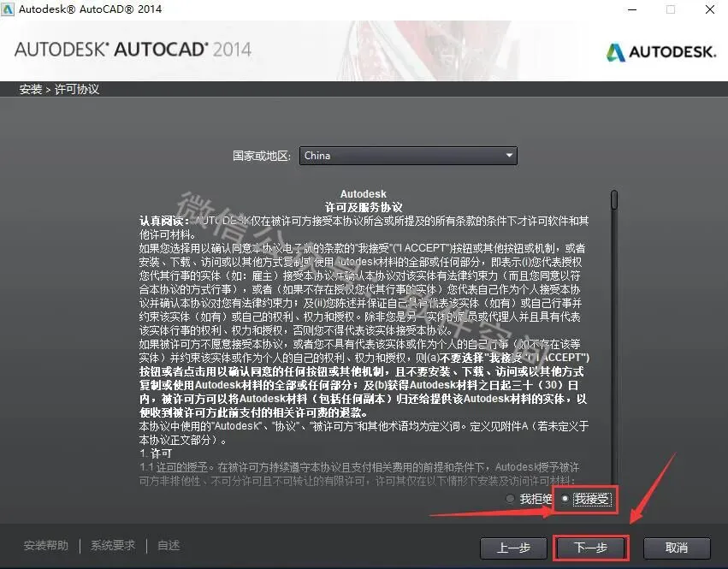Minimize the AutoCAD 2014 installer window

coord(632,9)
